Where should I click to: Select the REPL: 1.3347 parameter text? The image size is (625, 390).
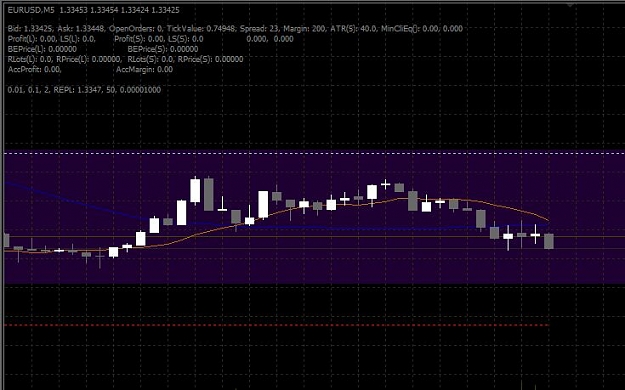(x=78, y=90)
